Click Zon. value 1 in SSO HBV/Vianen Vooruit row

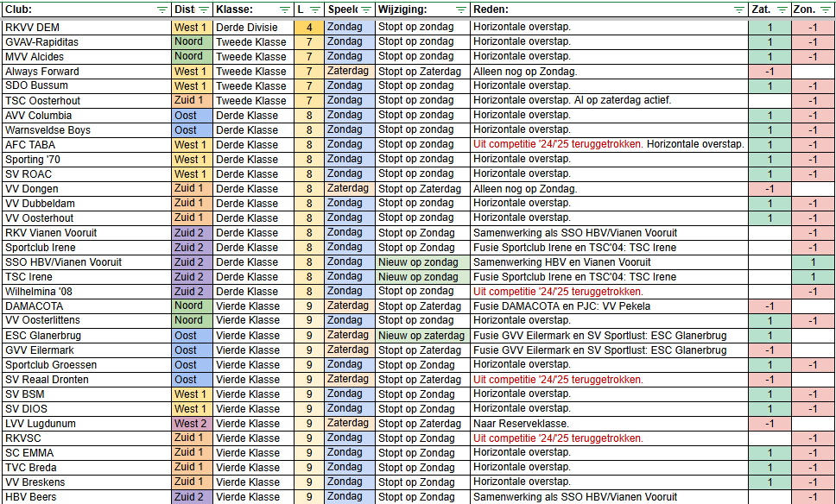point(813,262)
